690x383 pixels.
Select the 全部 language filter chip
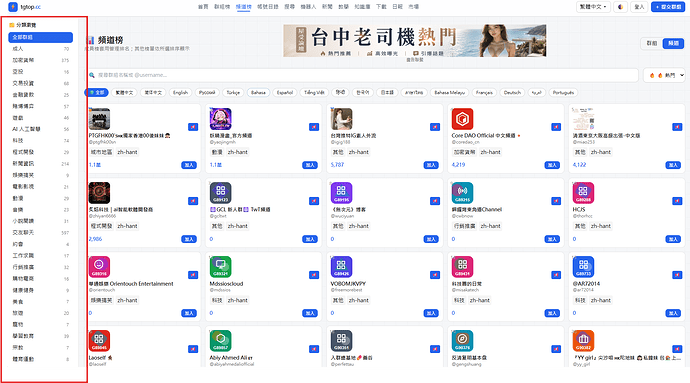click(96, 92)
